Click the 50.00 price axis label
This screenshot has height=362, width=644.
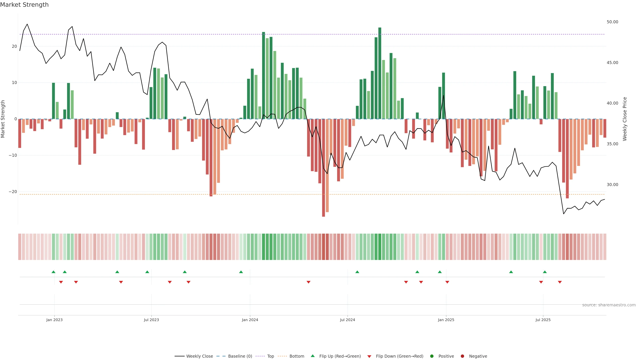coord(612,22)
